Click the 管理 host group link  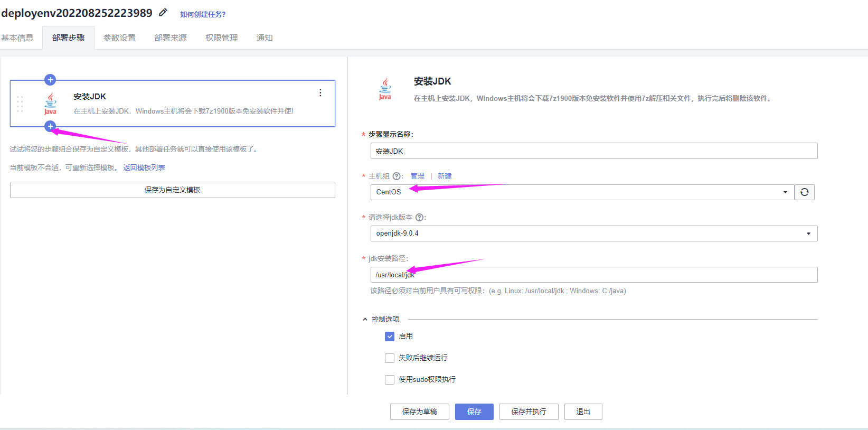[417, 176]
